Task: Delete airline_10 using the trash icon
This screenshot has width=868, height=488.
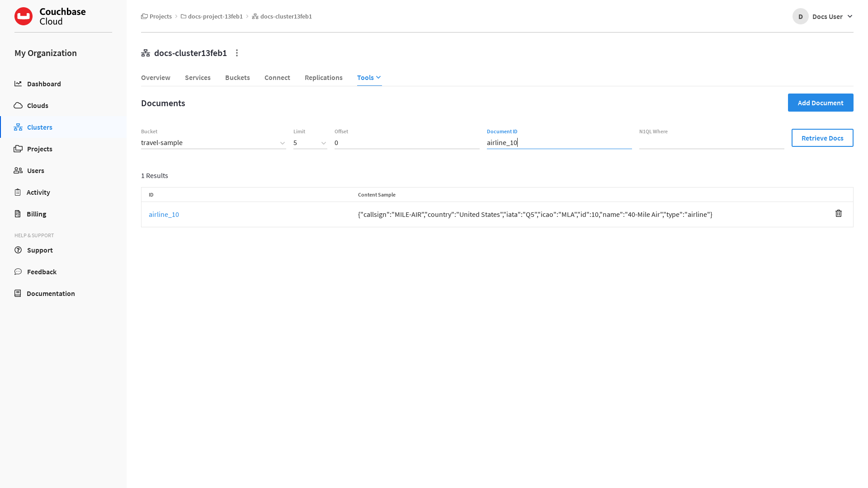Action: tap(839, 213)
